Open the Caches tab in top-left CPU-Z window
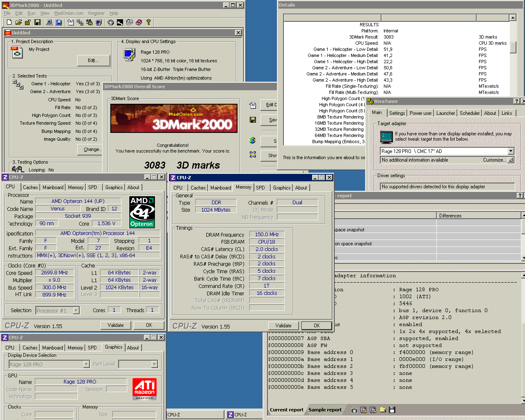This screenshot has height=420, width=525. point(30,187)
